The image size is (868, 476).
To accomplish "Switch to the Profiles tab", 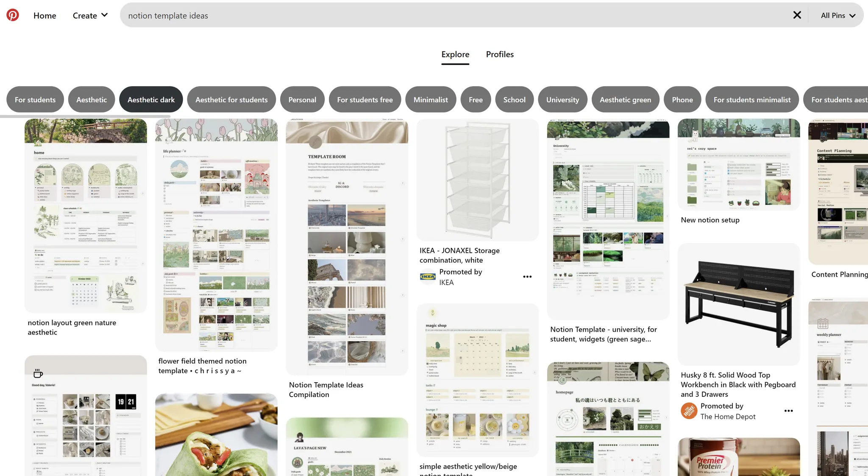I will tap(500, 54).
